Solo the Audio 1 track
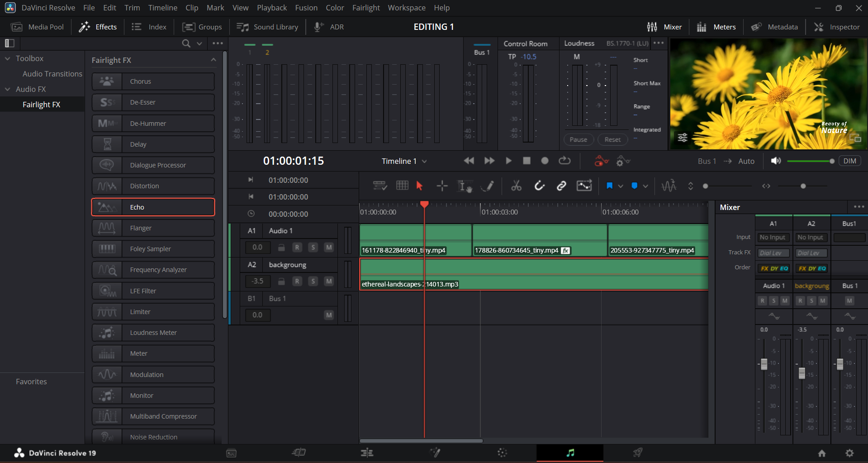 313,247
